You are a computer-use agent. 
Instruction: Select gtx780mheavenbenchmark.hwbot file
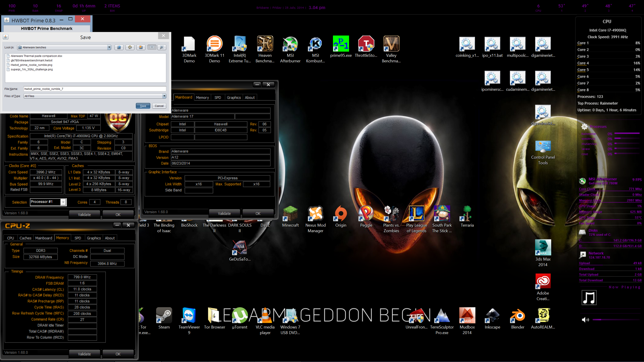30,61
